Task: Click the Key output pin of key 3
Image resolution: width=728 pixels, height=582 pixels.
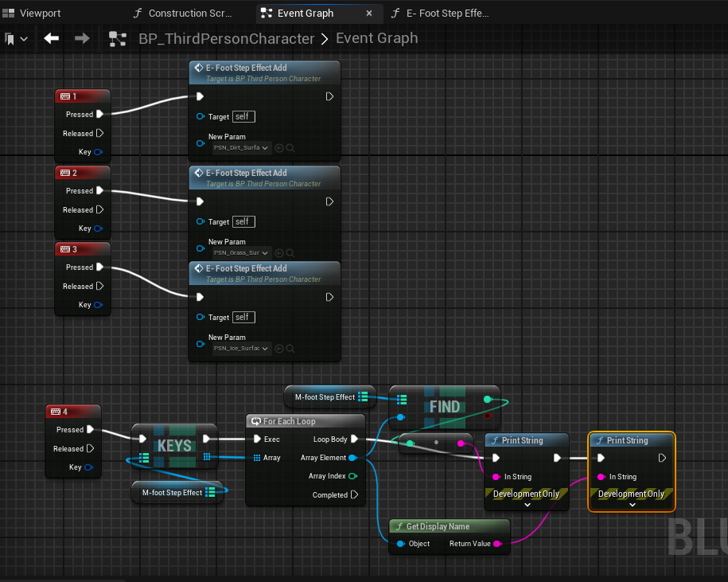Action: 98,305
